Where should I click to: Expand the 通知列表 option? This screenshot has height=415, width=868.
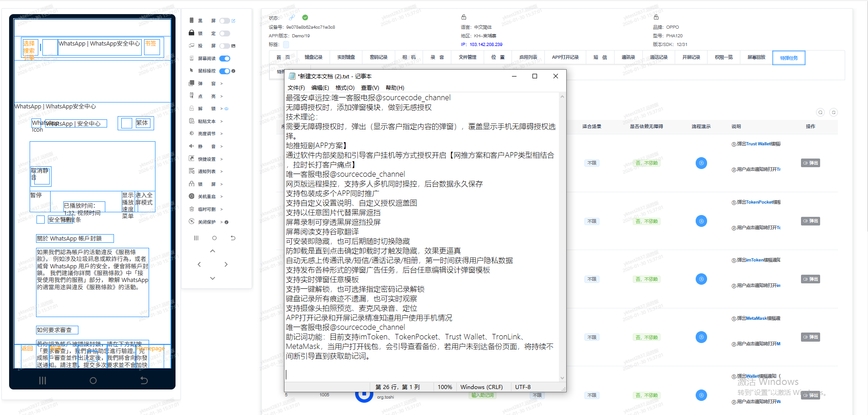pos(222,172)
